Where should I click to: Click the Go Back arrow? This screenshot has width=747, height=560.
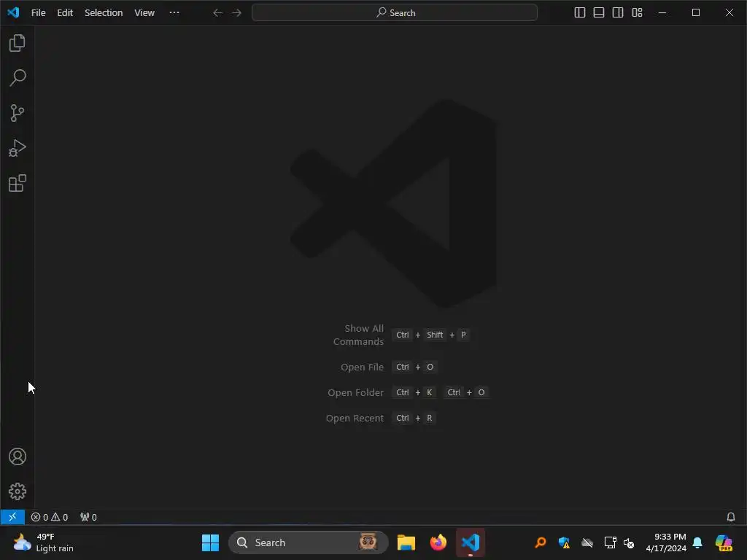217,13
